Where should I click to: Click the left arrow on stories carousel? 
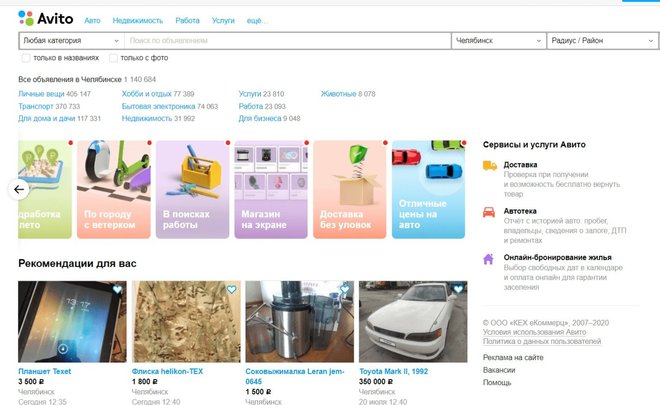pos(19,189)
